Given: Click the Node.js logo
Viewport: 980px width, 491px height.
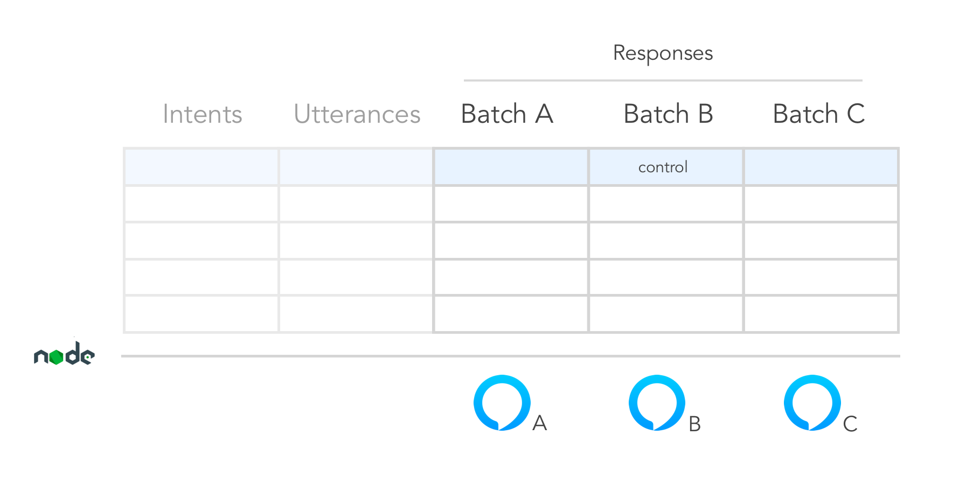Looking at the screenshot, I should [64, 355].
